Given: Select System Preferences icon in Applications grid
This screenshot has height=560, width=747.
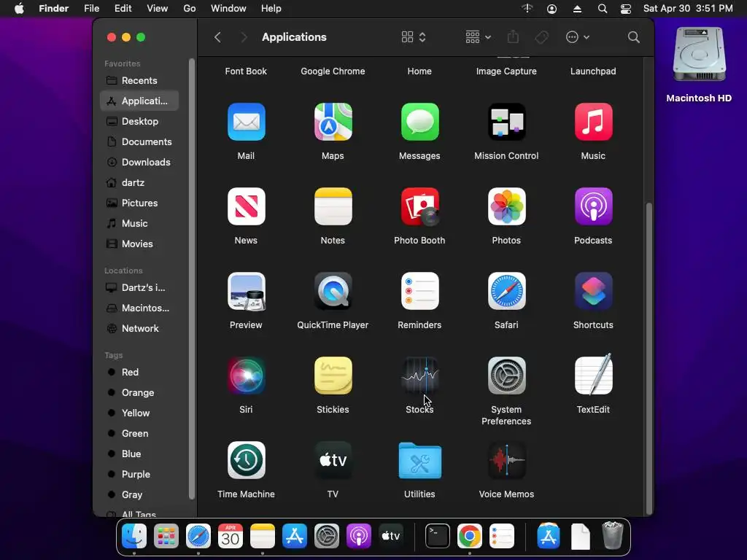Looking at the screenshot, I should (x=506, y=376).
